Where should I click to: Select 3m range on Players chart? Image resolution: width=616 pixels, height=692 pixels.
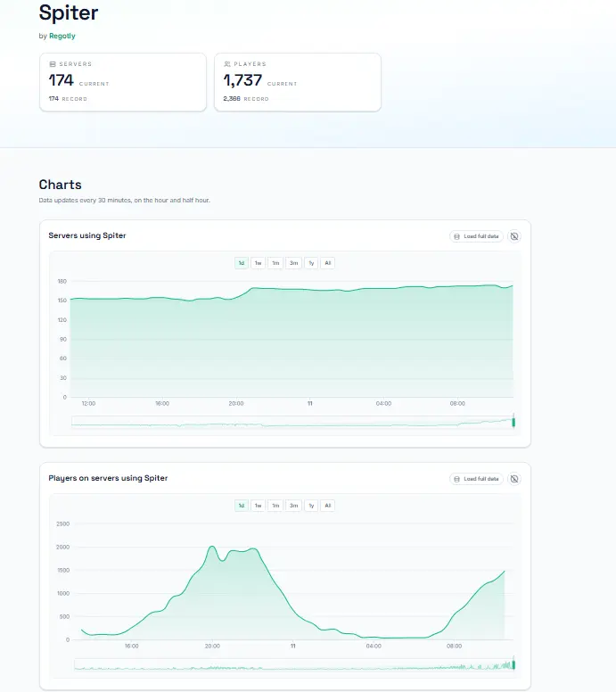293,506
